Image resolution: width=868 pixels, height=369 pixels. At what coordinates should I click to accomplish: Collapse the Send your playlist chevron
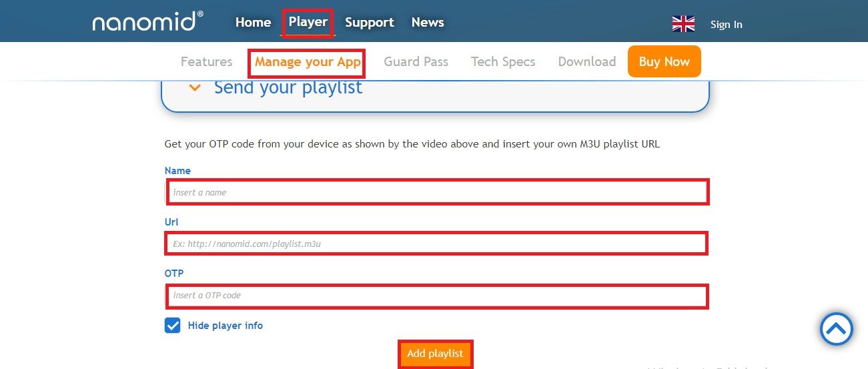(195, 87)
